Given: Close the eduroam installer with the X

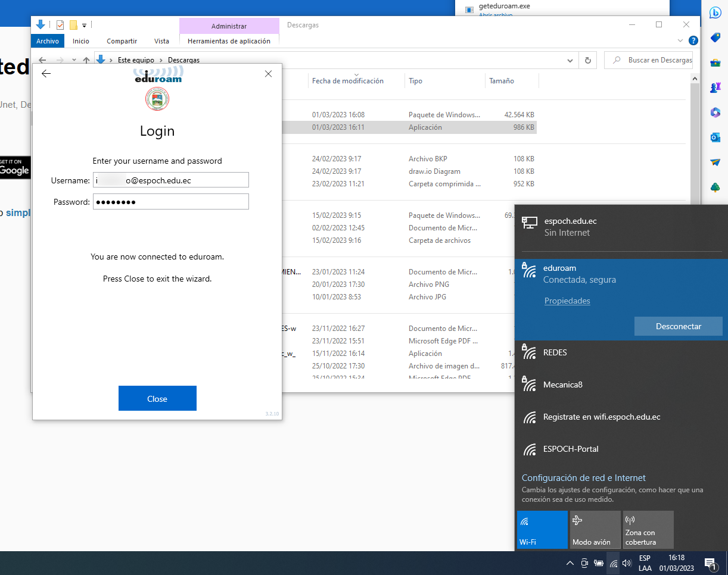Looking at the screenshot, I should [x=268, y=74].
